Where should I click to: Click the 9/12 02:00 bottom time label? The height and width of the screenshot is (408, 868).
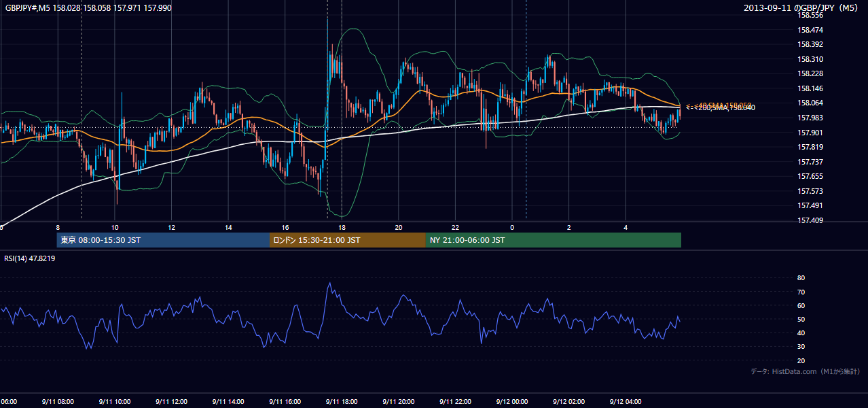[568, 402]
